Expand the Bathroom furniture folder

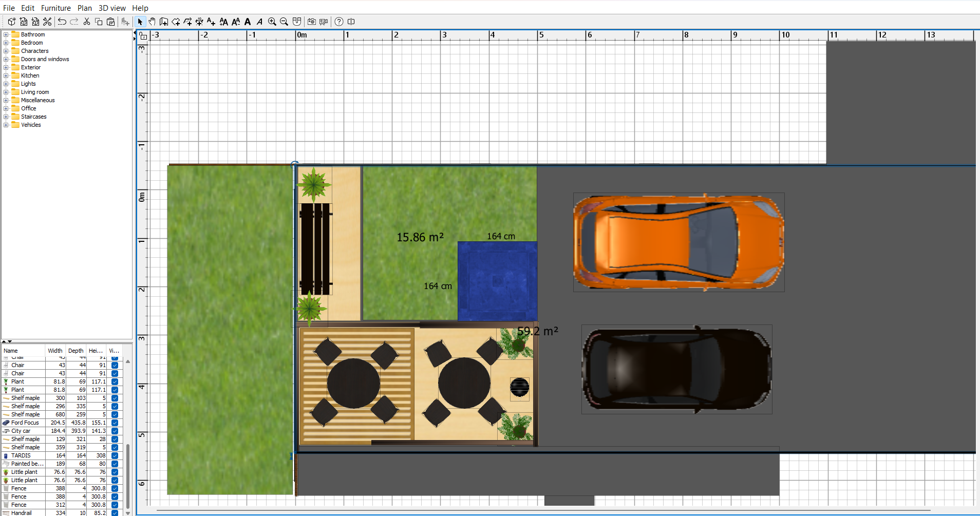[6, 34]
